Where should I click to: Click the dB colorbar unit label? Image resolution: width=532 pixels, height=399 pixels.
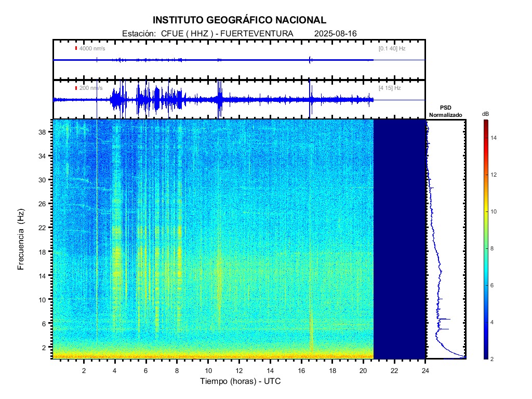pos(486,114)
